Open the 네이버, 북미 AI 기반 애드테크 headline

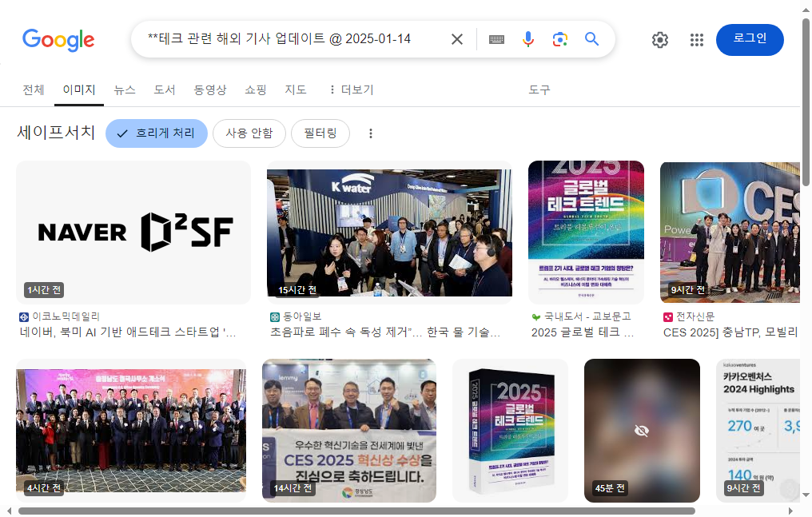pyautogui.click(x=127, y=332)
